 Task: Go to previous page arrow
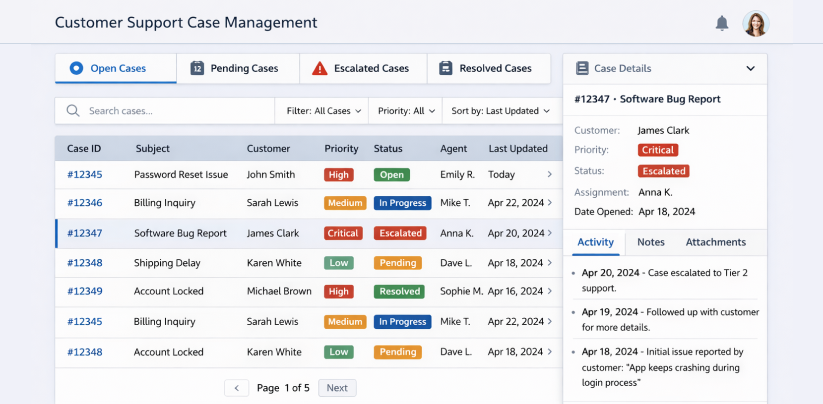[x=236, y=388]
